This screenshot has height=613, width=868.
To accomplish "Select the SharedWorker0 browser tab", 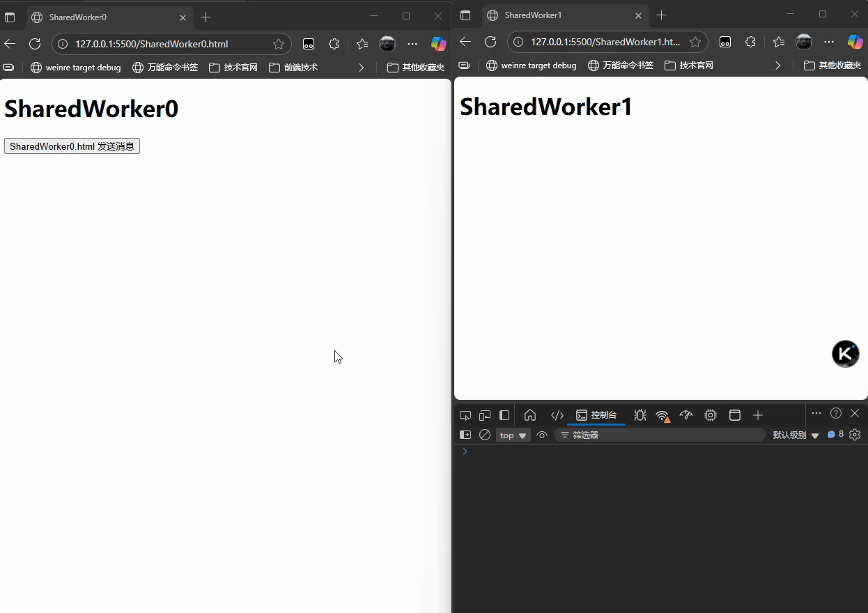I will (109, 17).
